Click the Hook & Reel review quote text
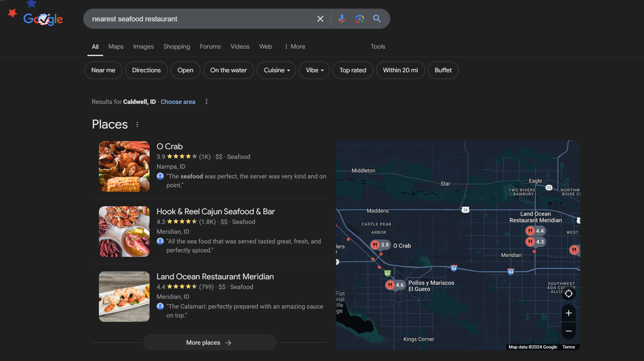The image size is (644, 361). click(244, 246)
